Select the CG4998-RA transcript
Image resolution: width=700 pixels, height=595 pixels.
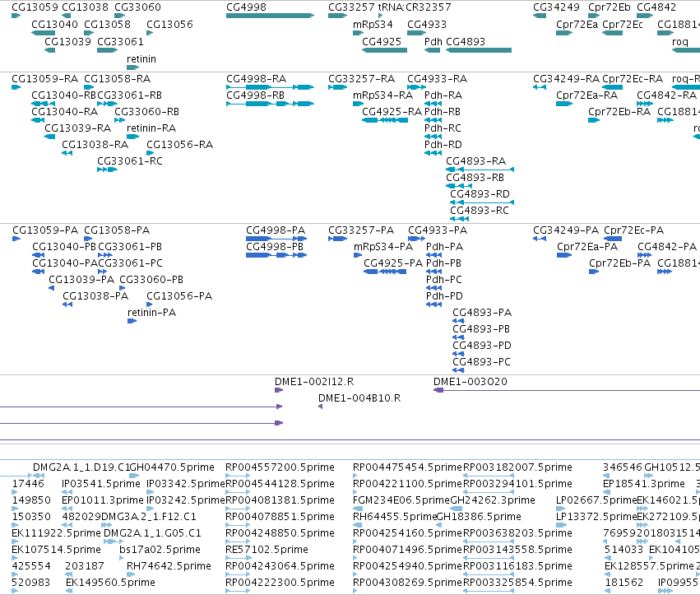[x=270, y=87]
